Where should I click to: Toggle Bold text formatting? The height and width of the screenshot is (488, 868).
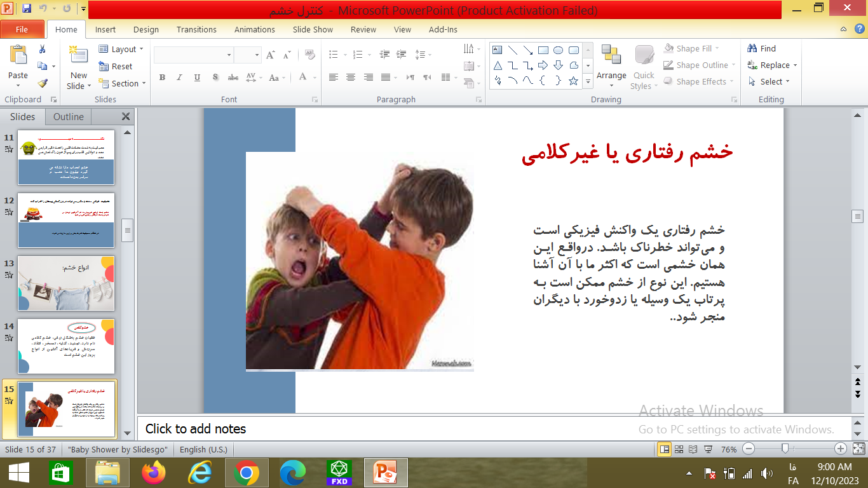click(162, 78)
